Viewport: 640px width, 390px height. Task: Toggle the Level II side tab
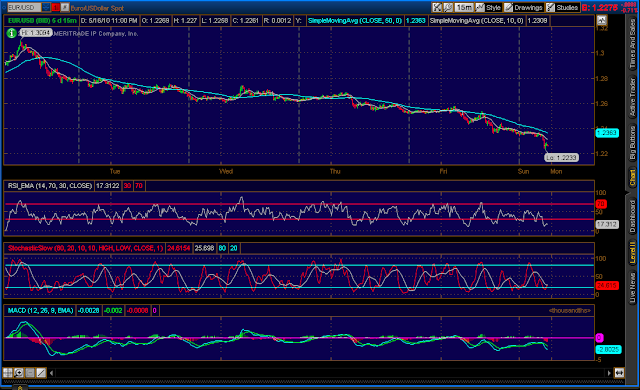[632, 252]
